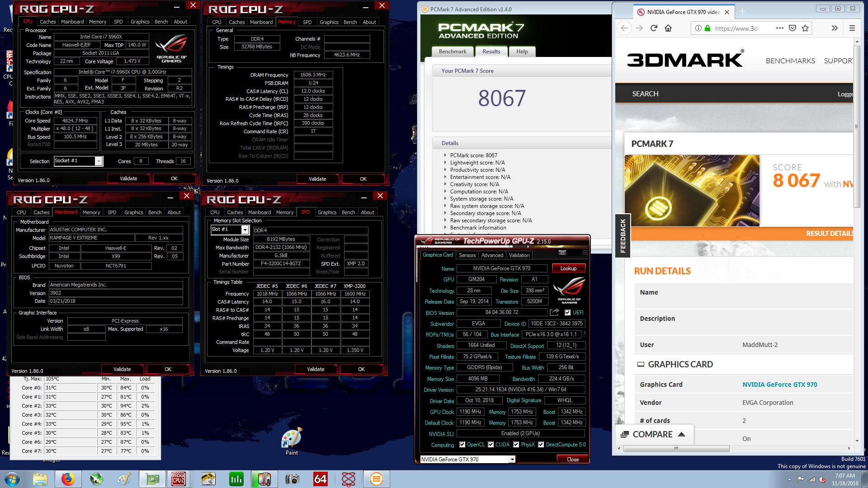This screenshot has height=488, width=868.
Task: Expand the PCMark score detail row
Action: click(x=445, y=155)
